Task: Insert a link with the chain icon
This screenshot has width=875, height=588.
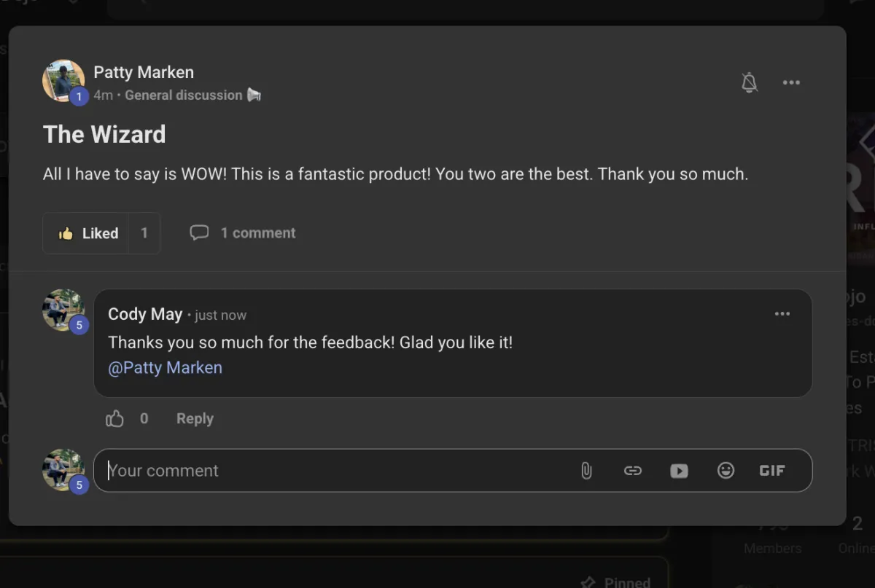Action: coord(633,471)
